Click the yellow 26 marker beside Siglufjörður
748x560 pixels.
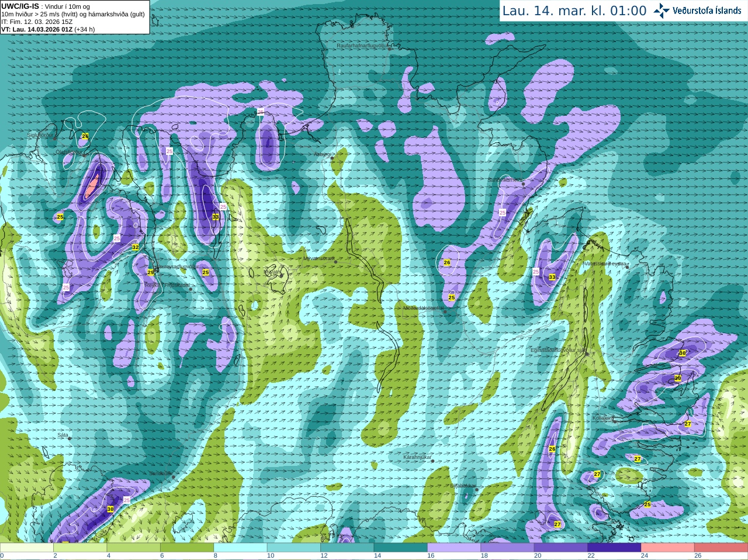[85, 136]
